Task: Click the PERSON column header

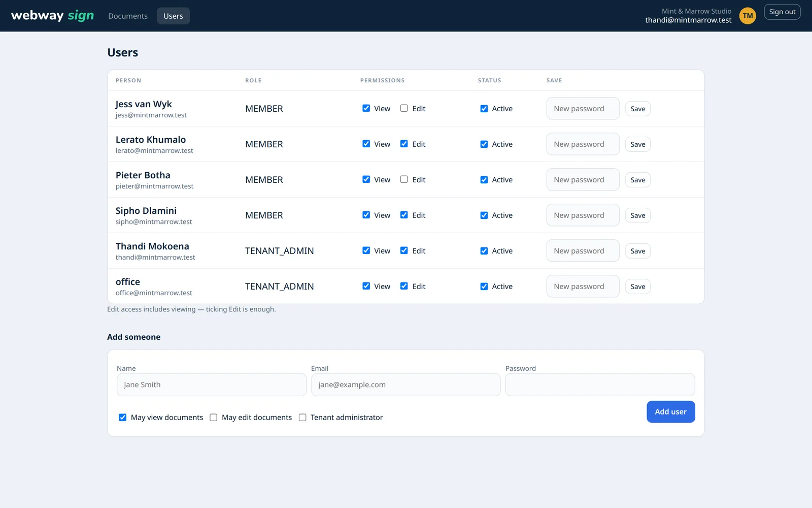Action: (128, 80)
